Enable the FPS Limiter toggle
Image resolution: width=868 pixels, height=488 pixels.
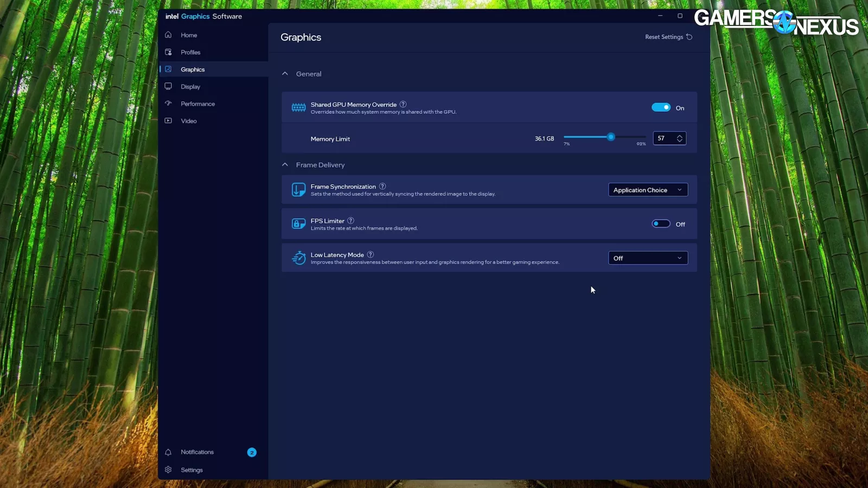pyautogui.click(x=661, y=224)
